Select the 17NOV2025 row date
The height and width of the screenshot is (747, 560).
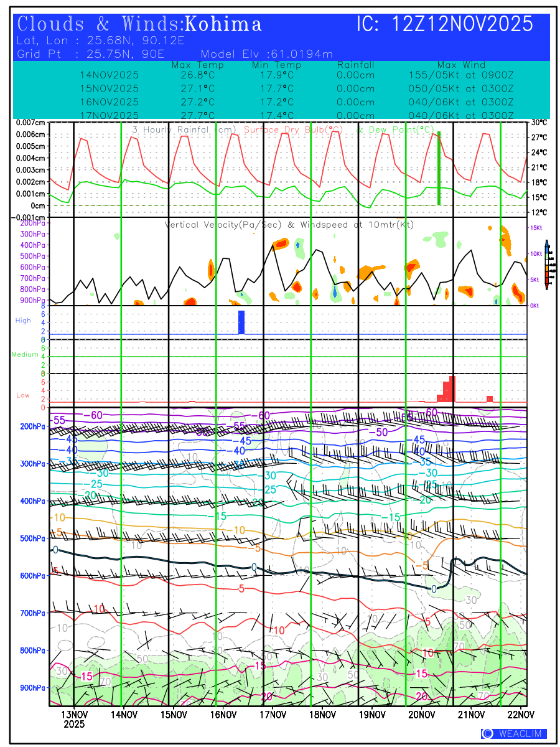pos(110,116)
